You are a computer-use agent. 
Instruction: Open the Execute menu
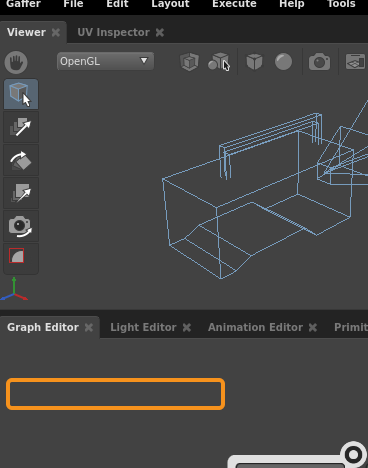tap(234, 4)
